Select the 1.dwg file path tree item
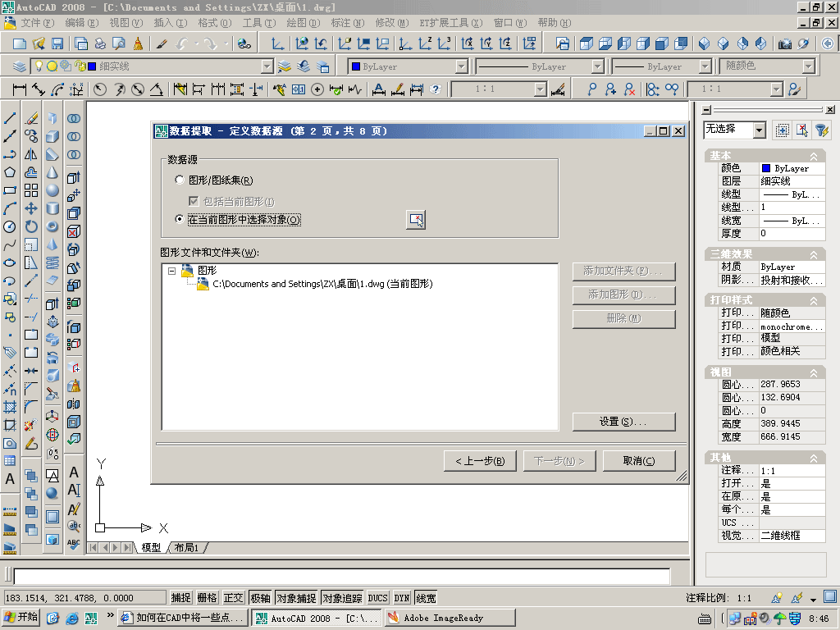This screenshot has width=840, height=630. point(322,284)
